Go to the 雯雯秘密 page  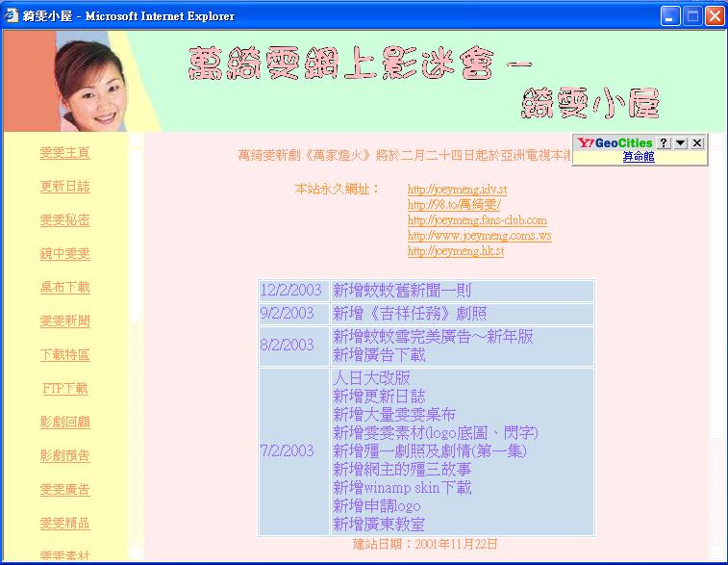65,219
